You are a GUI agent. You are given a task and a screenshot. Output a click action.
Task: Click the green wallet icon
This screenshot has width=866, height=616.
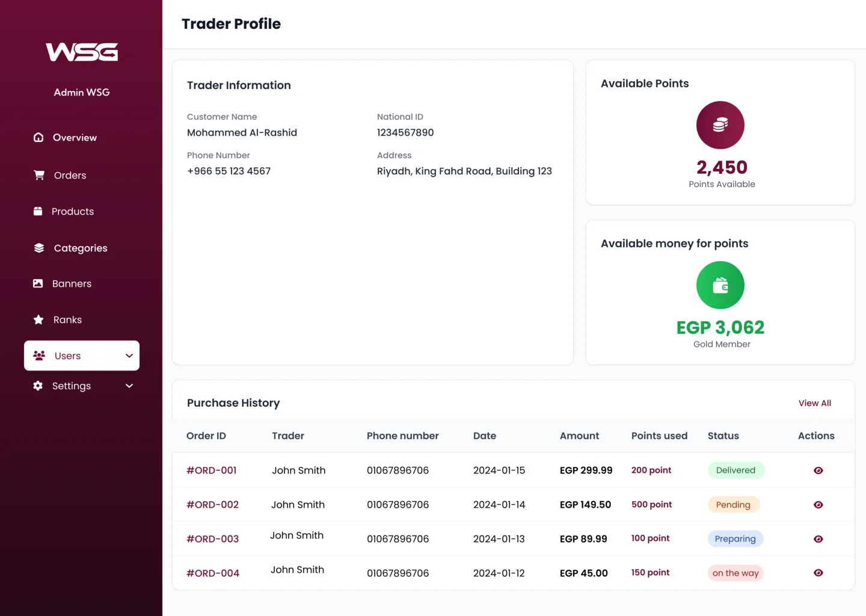click(720, 285)
